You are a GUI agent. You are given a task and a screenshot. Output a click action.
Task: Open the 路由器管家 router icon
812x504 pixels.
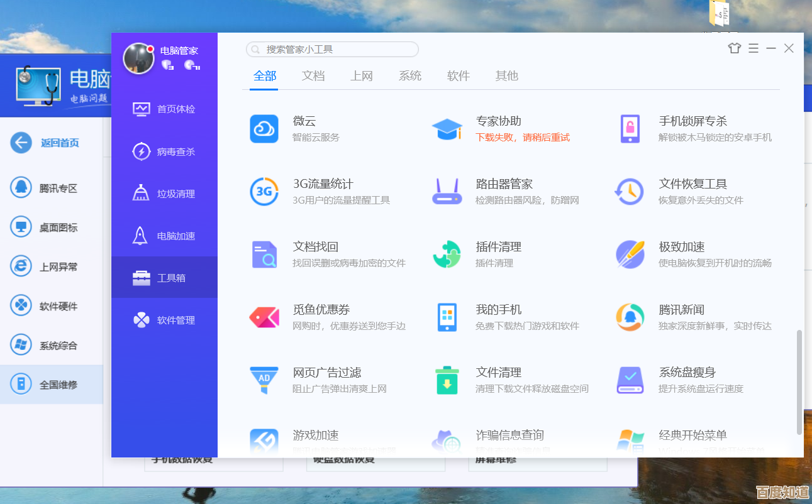447,192
